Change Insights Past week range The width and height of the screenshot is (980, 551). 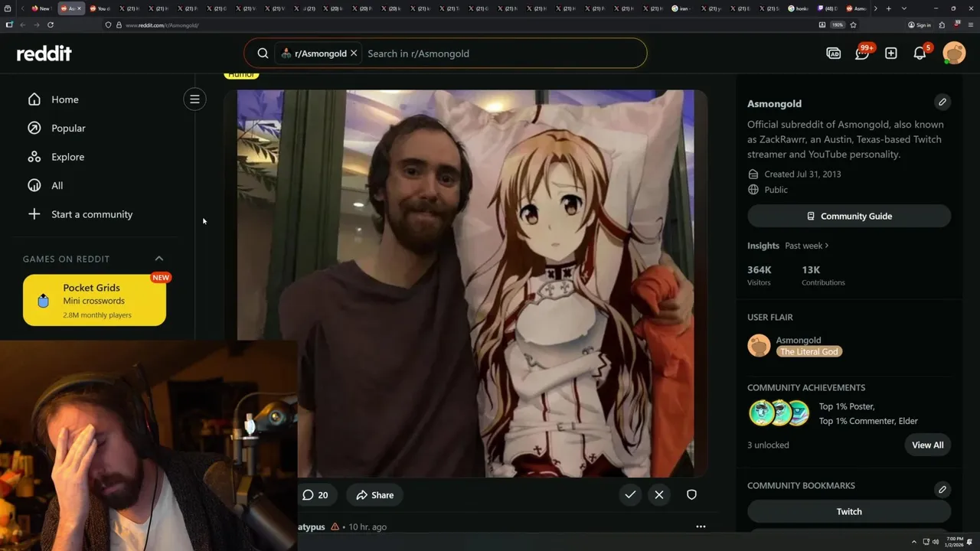coord(806,246)
